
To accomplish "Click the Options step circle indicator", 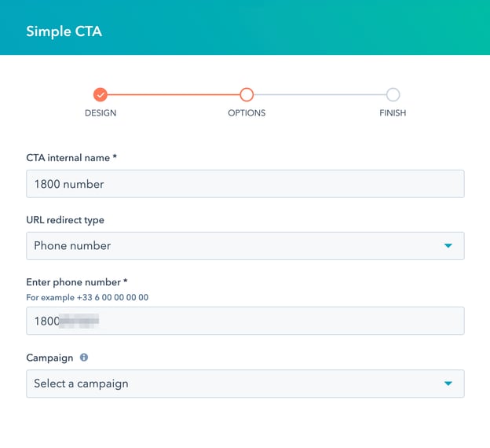I will pyautogui.click(x=247, y=95).
